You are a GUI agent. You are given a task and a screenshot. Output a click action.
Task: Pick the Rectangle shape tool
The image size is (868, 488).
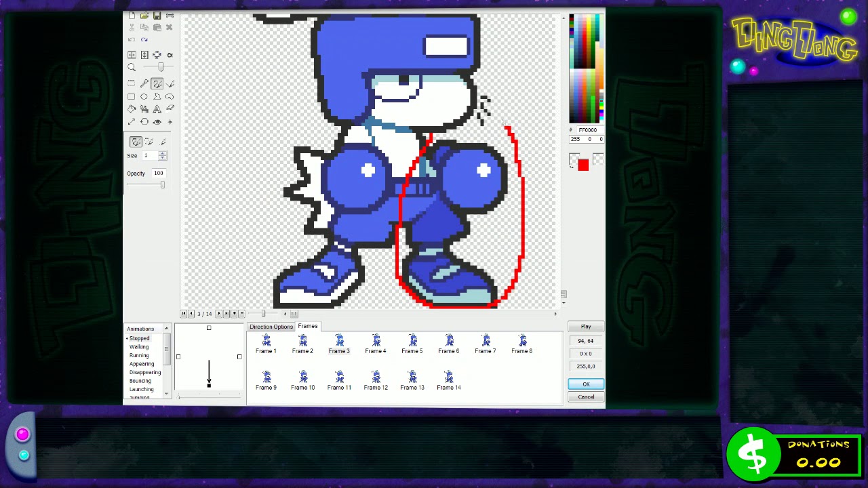132,96
